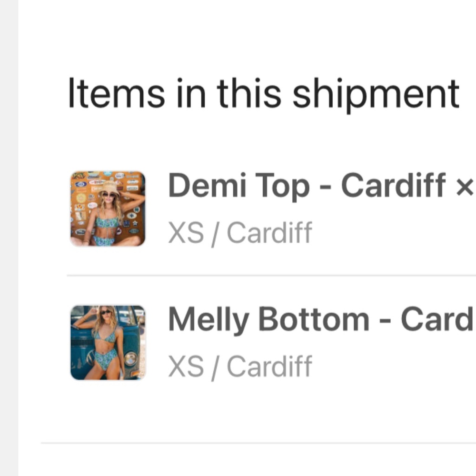Click the word shipment in the heading
Screen dimensions: 476x476
click(x=376, y=94)
